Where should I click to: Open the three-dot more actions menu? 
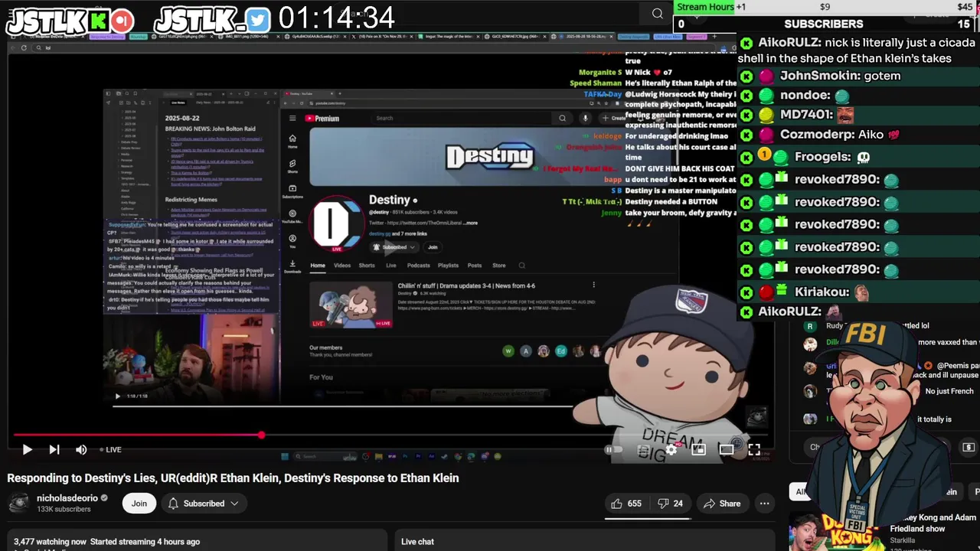point(764,504)
